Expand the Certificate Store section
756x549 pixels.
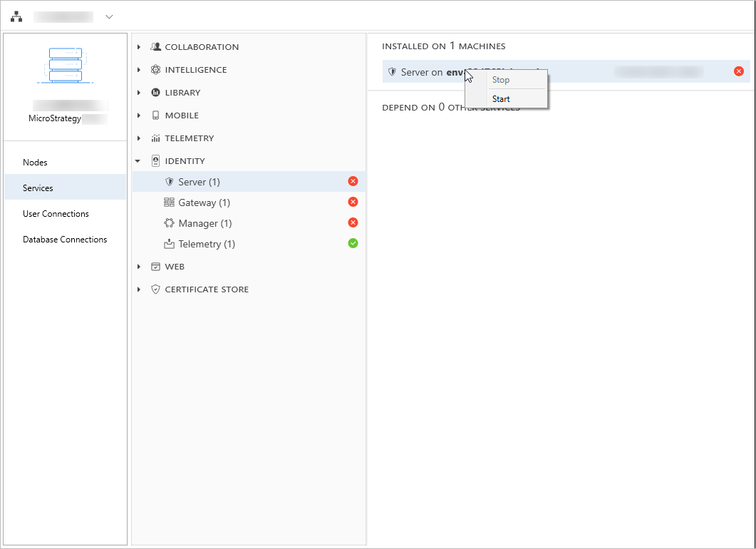tap(139, 289)
